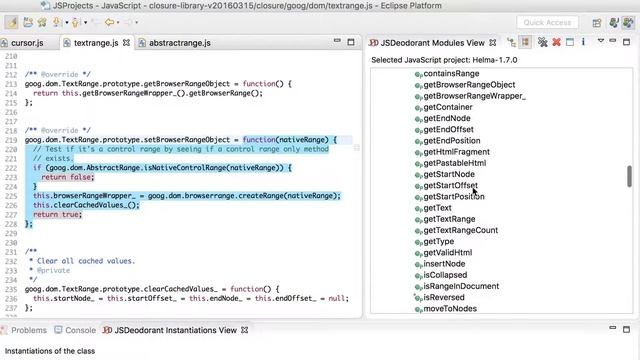Select getEndPosition in the modules tree
The width and height of the screenshot is (640, 360).
451,140
